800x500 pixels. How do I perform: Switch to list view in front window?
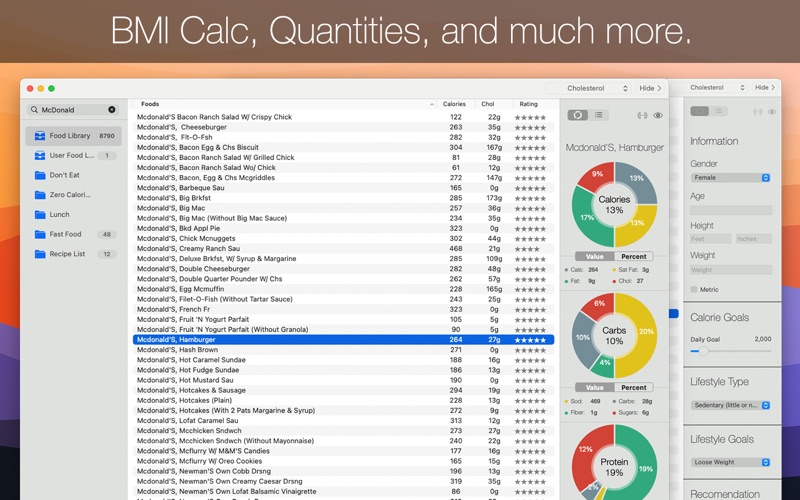click(598, 115)
